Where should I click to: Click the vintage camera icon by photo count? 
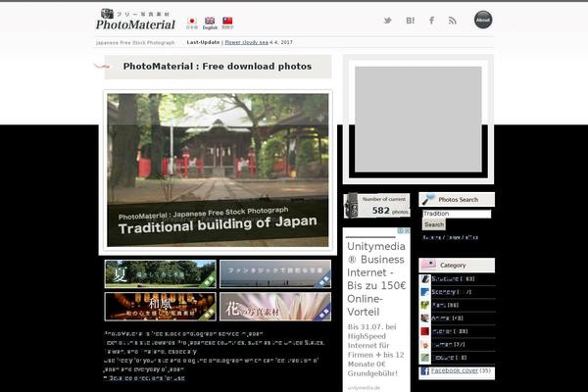click(352, 205)
